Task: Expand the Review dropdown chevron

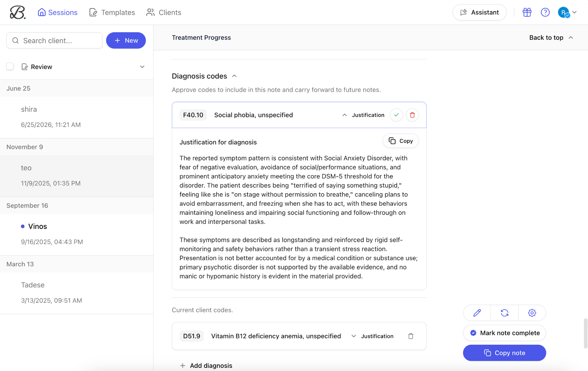Action: 142,67
